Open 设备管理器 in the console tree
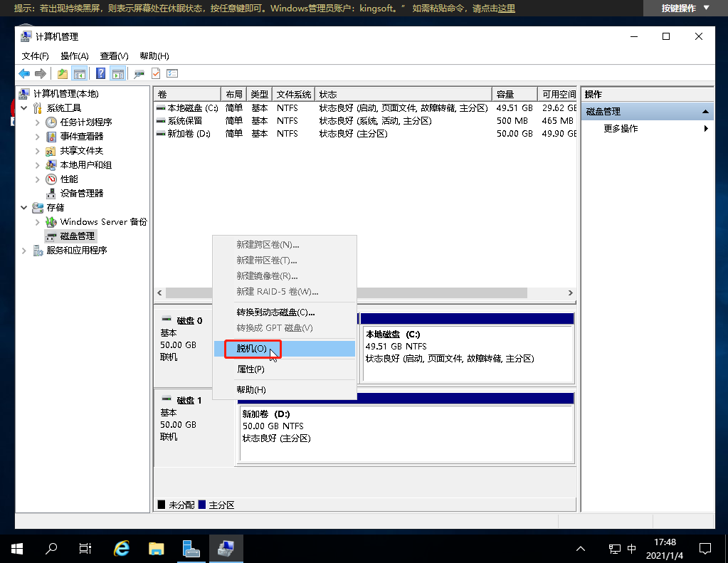728x563 pixels. click(81, 193)
